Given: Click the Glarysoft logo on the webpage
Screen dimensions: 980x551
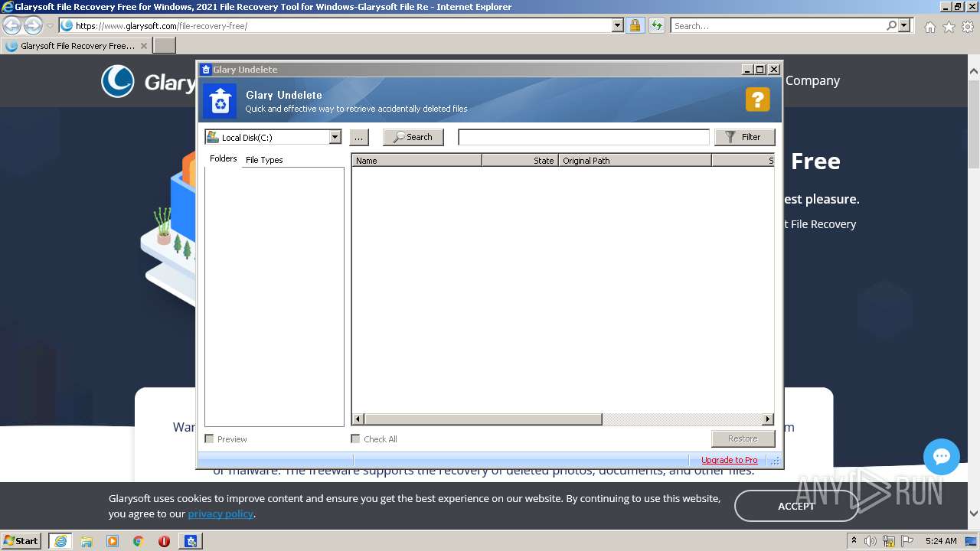Looking at the screenshot, I should [x=148, y=81].
